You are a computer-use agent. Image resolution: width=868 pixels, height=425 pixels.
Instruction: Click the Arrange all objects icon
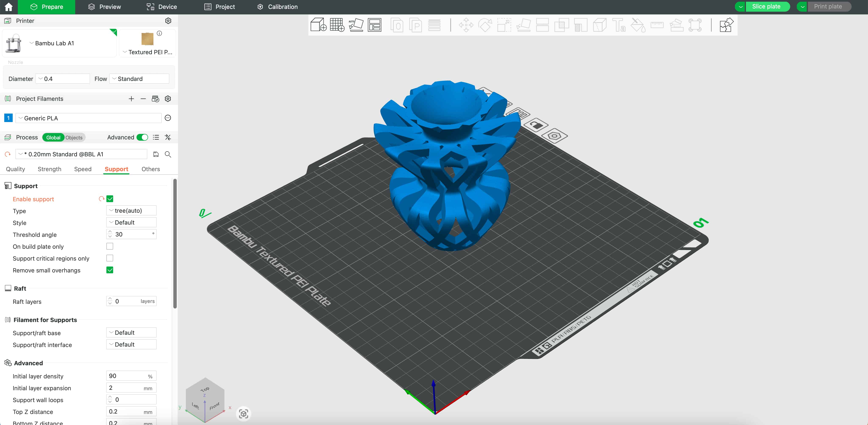click(374, 25)
